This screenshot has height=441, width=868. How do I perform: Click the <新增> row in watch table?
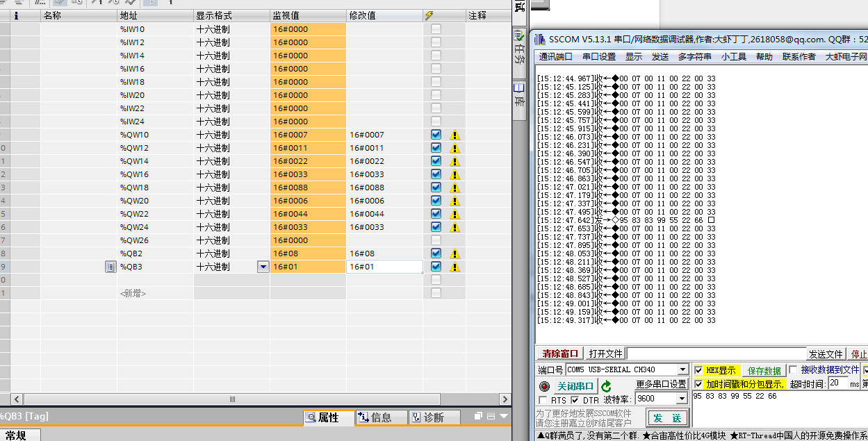tap(133, 293)
